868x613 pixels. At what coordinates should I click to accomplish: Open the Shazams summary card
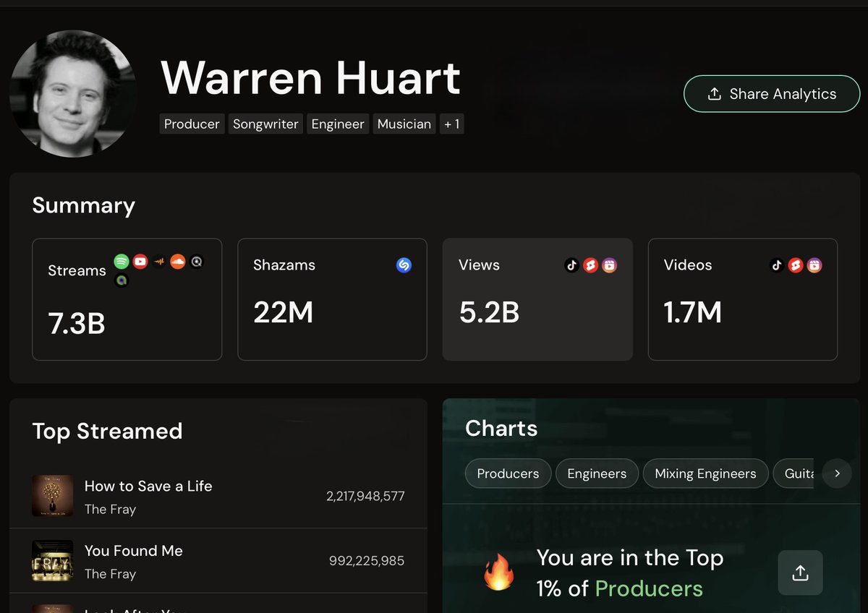(332, 299)
